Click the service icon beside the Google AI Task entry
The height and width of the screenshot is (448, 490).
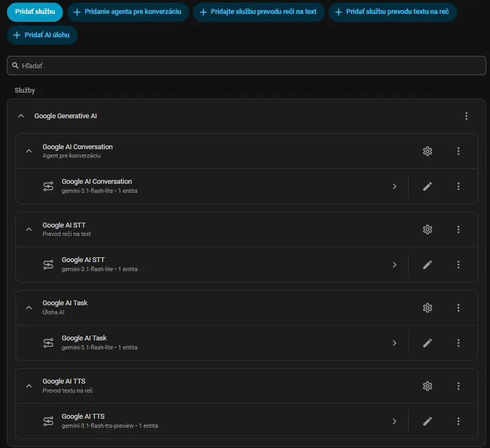coord(48,343)
